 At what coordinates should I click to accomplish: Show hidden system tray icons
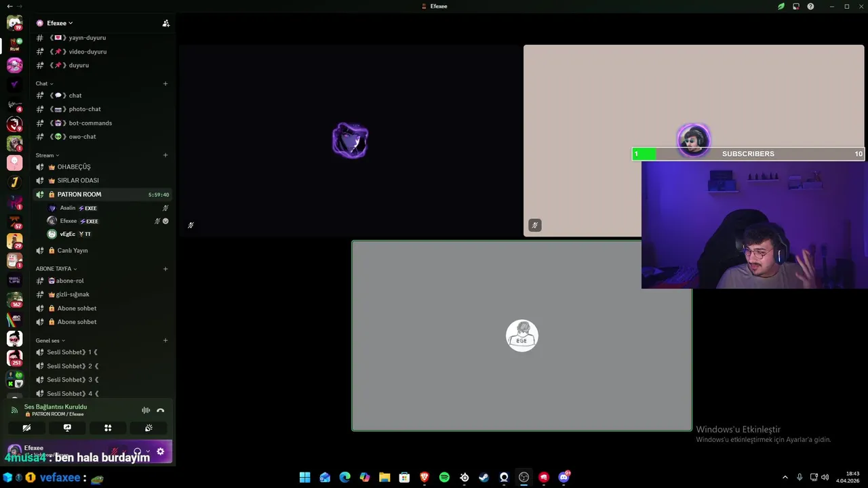click(x=785, y=477)
